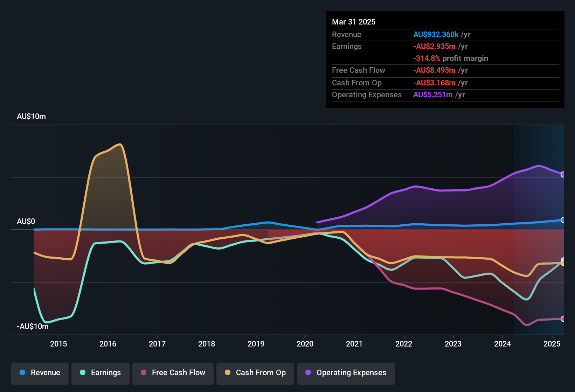Click the -AU$3.168m cash from op value
This screenshot has width=575, height=392.
[435, 83]
